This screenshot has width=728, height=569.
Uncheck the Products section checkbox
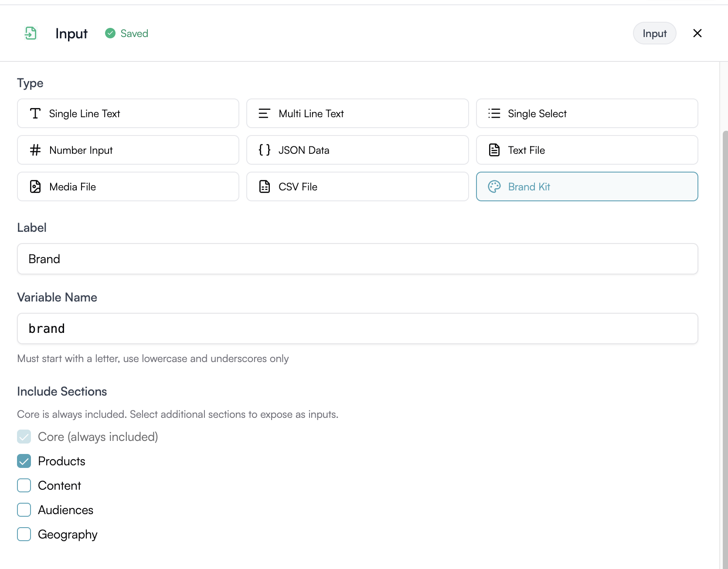24,461
